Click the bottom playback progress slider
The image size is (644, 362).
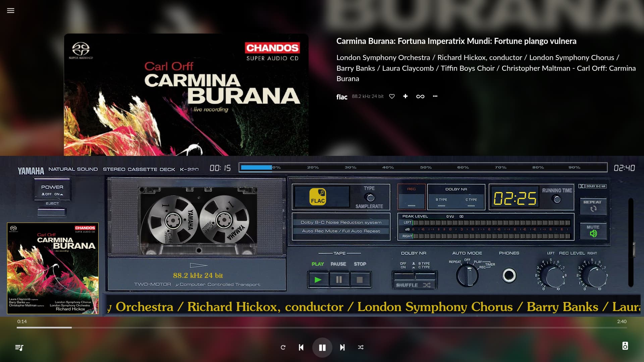coord(322,327)
